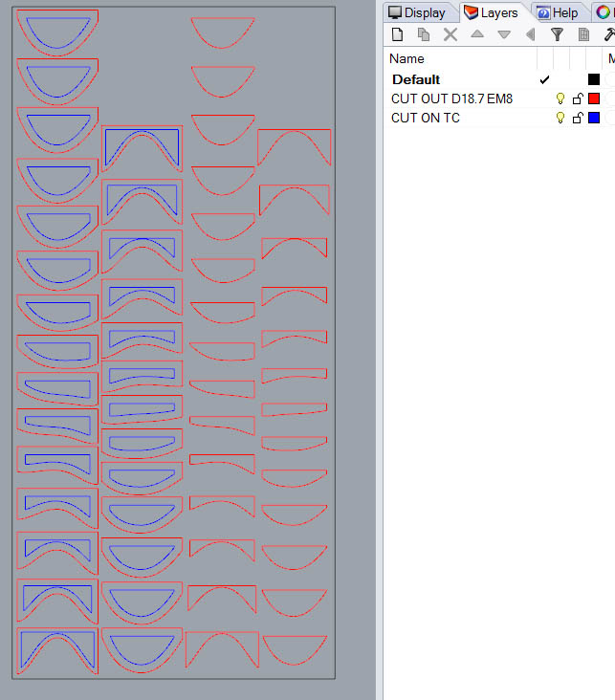Viewport: 615px width, 700px height.
Task: Toggle visibility bulb of CUT ON TC layer
Action: tap(560, 118)
